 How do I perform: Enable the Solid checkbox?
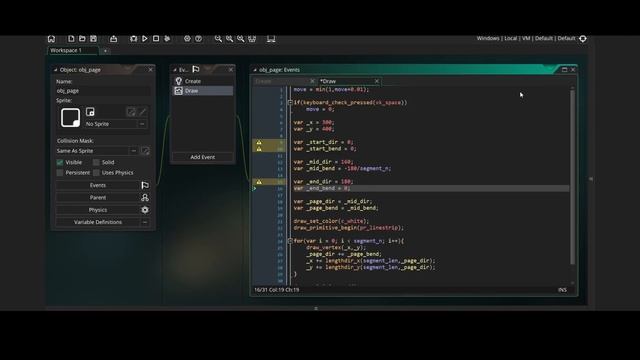click(x=96, y=162)
